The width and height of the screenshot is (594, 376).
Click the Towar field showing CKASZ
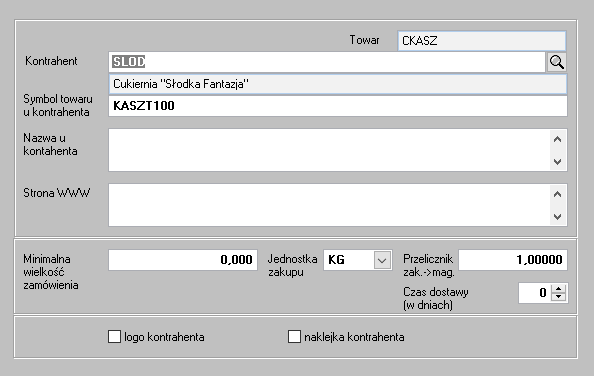click(482, 41)
